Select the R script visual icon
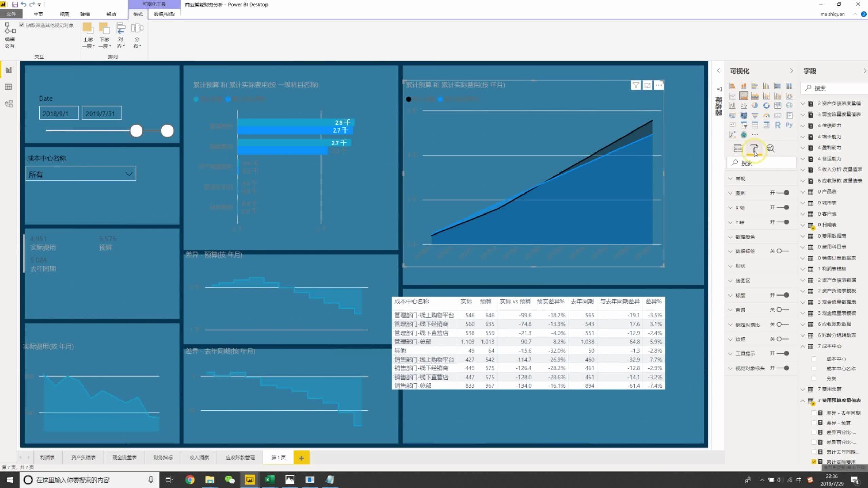The image size is (868, 488). [x=778, y=125]
